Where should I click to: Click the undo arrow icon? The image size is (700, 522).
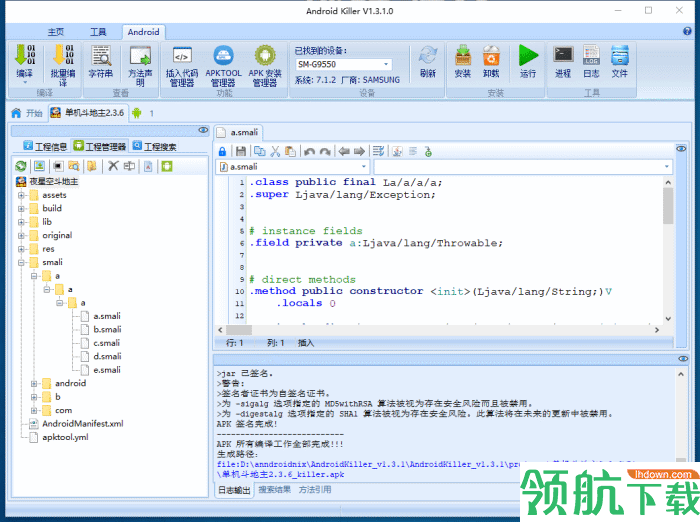pyautogui.click(x=309, y=151)
